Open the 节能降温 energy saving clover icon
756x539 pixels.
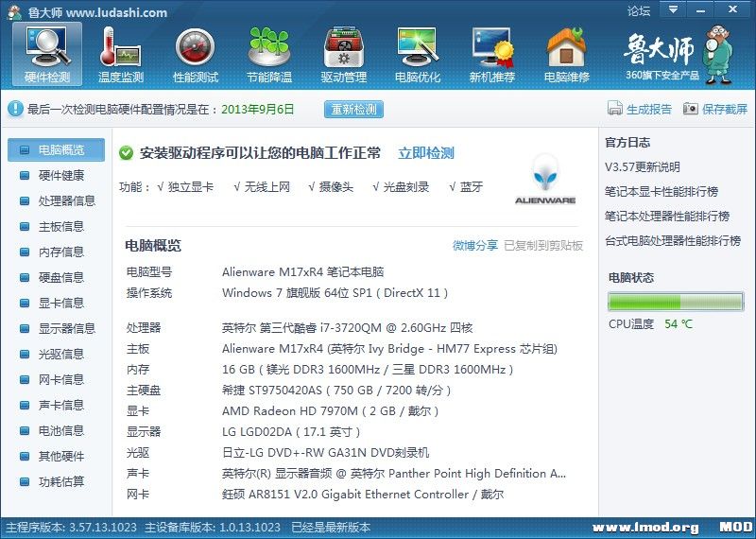(x=269, y=54)
